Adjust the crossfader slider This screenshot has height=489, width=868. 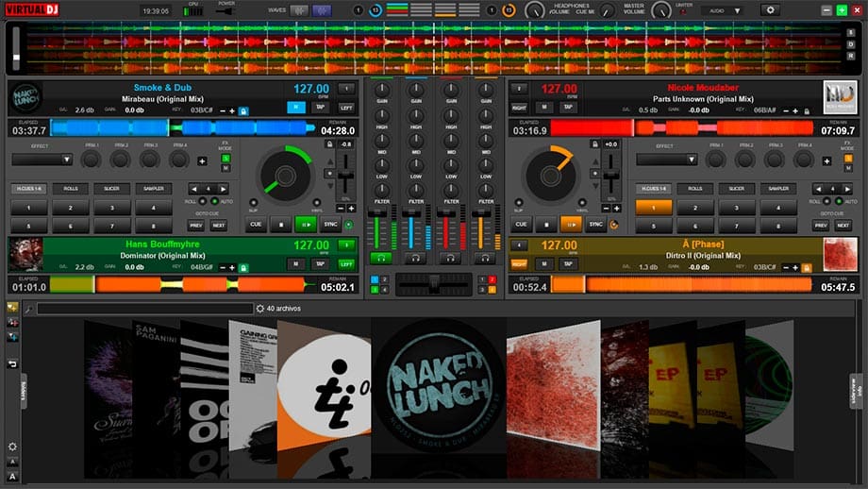(434, 283)
